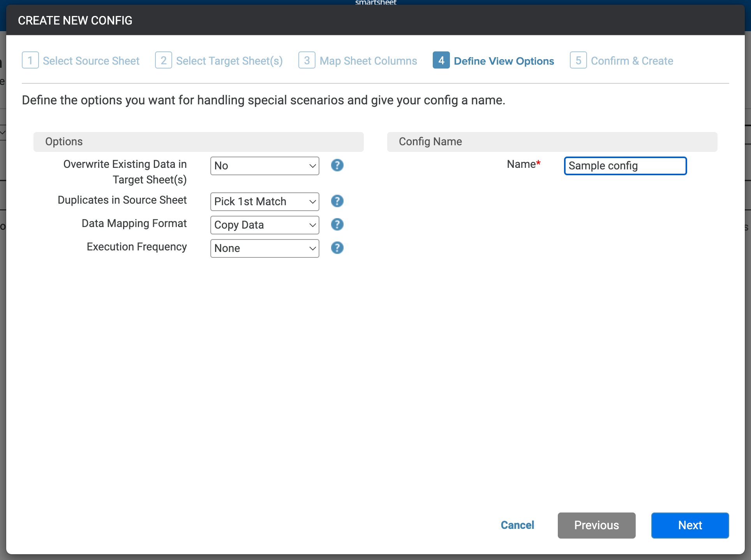Expand the Data Mapping Format dropdown
Viewport: 751px width, 560px height.
[264, 225]
